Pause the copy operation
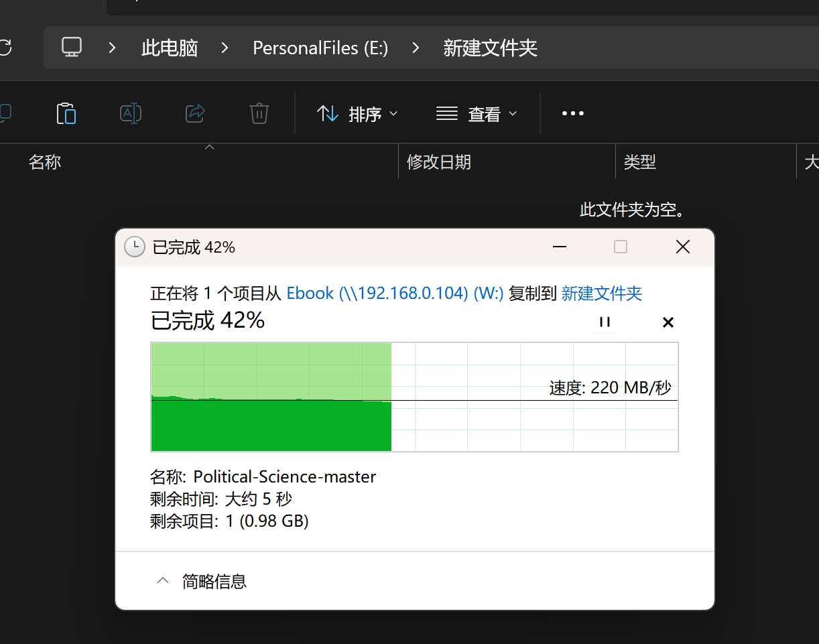This screenshot has height=644, width=819. 605,322
